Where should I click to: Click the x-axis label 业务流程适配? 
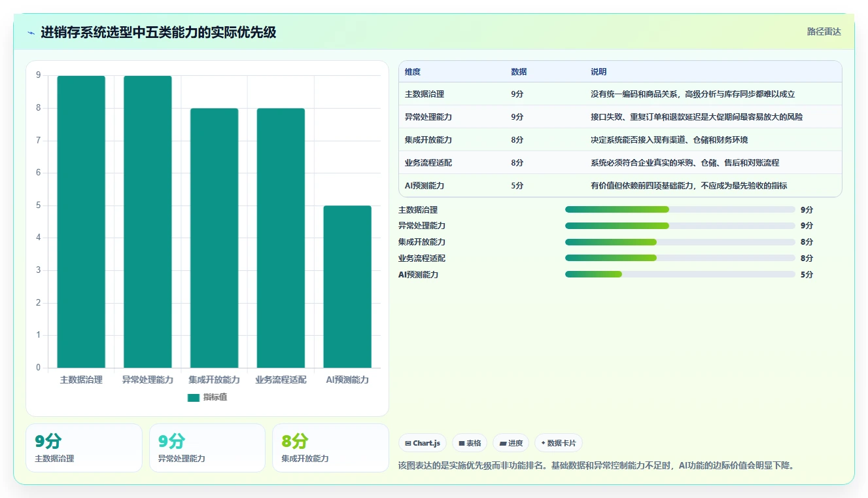pos(281,380)
